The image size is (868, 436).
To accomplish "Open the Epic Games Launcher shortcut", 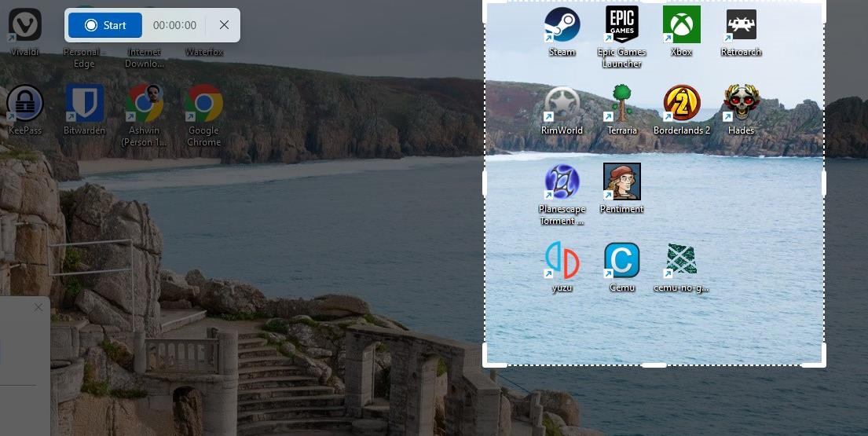I will pyautogui.click(x=621, y=24).
